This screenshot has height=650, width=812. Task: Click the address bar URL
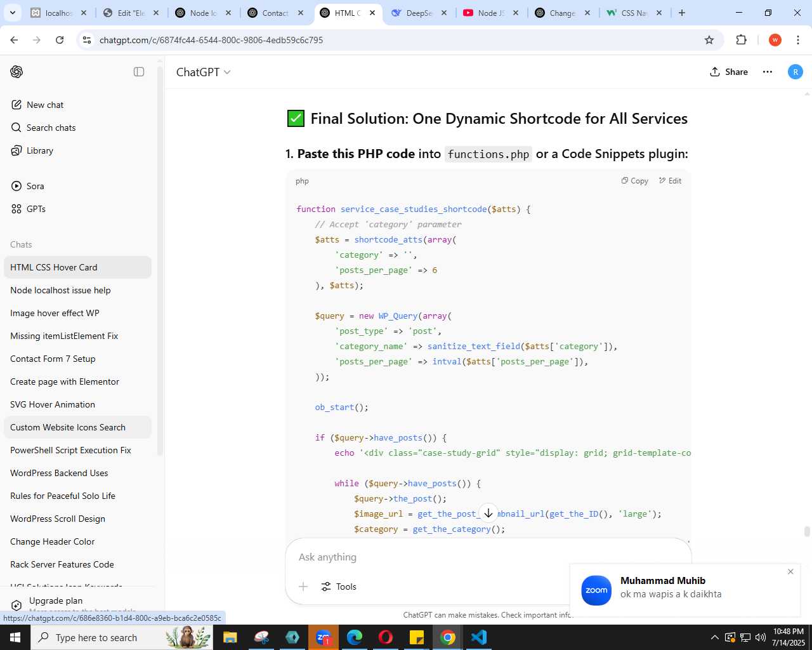click(x=211, y=40)
